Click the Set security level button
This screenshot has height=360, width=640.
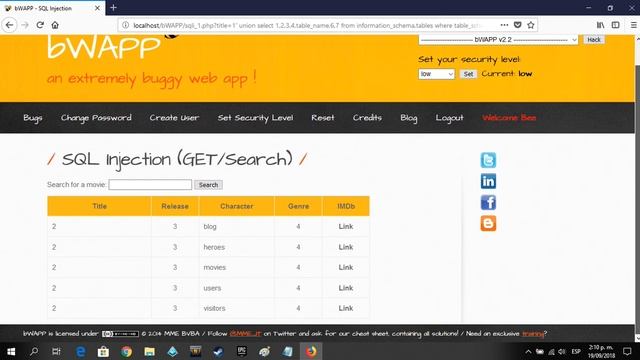point(468,74)
